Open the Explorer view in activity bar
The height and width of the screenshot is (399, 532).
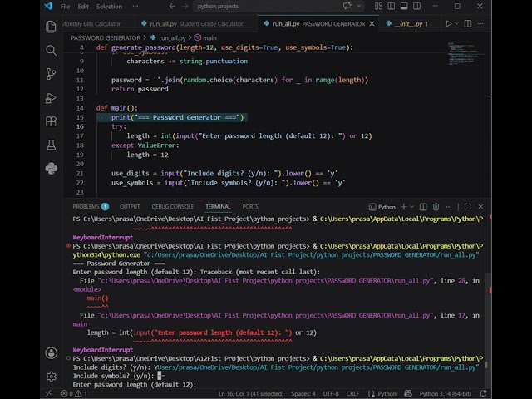(x=51, y=27)
